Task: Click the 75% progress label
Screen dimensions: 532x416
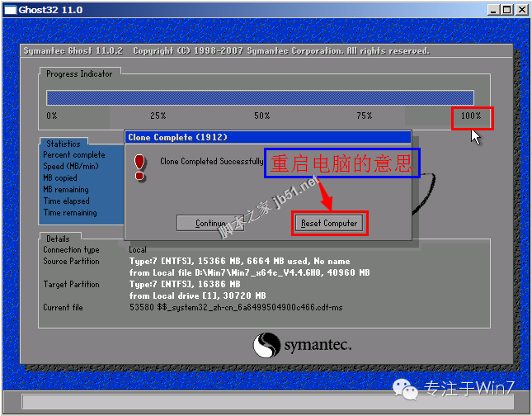Action: pos(365,116)
